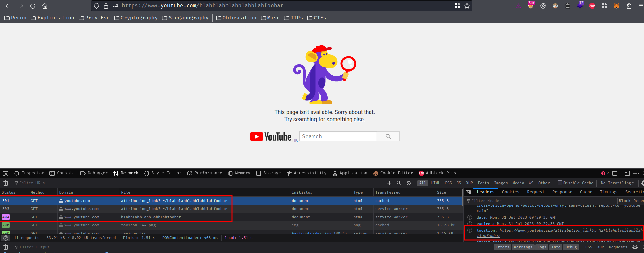
Task: Click the trash can extension icon
Action: (x=568, y=6)
